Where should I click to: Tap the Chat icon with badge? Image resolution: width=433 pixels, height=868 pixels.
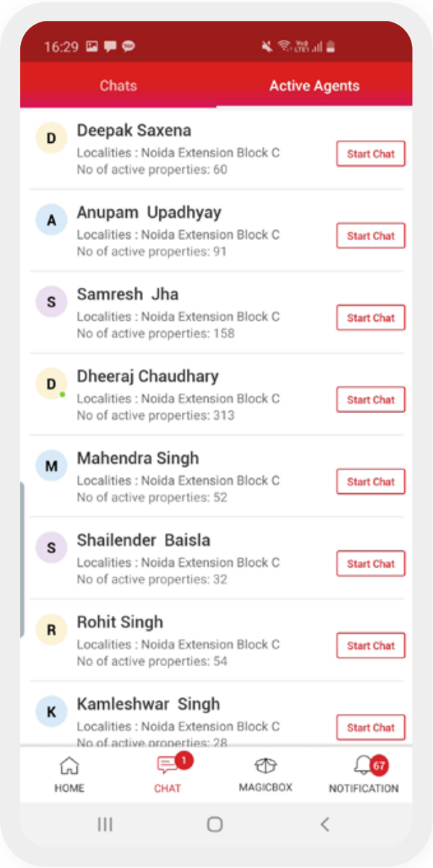coord(167,766)
